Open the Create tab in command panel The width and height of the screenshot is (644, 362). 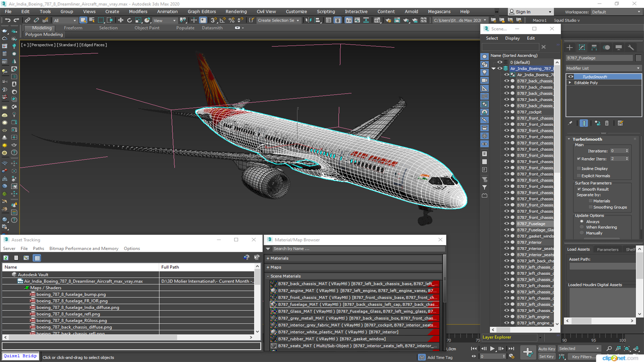[x=570, y=48]
